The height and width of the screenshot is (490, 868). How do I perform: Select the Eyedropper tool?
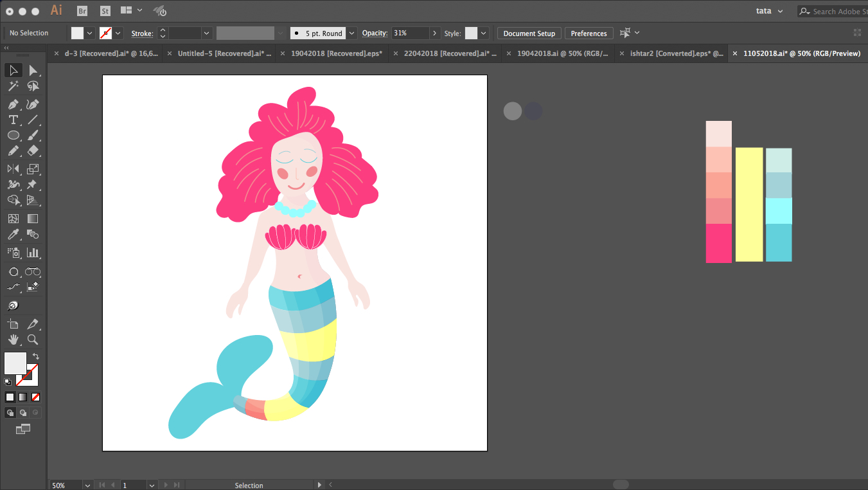[x=13, y=235]
